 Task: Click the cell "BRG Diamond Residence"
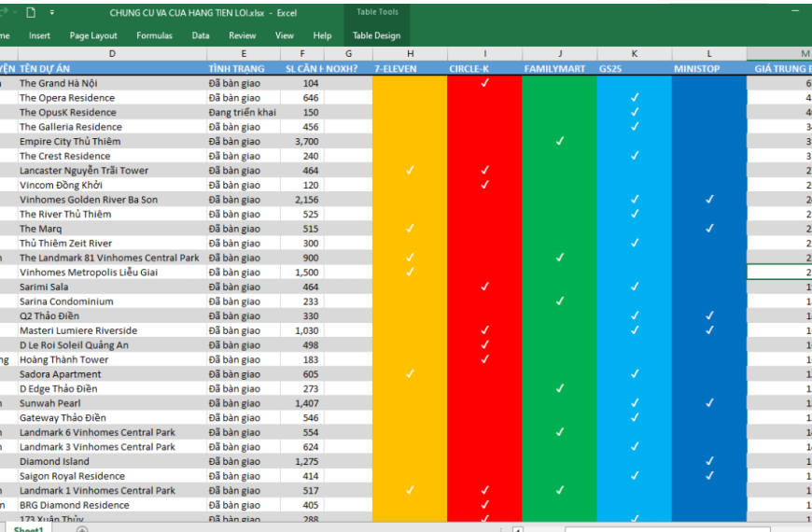coord(112,505)
